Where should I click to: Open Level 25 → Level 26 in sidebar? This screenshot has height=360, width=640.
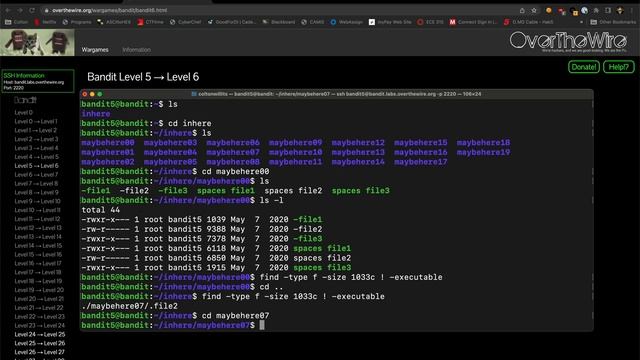click(x=40, y=343)
